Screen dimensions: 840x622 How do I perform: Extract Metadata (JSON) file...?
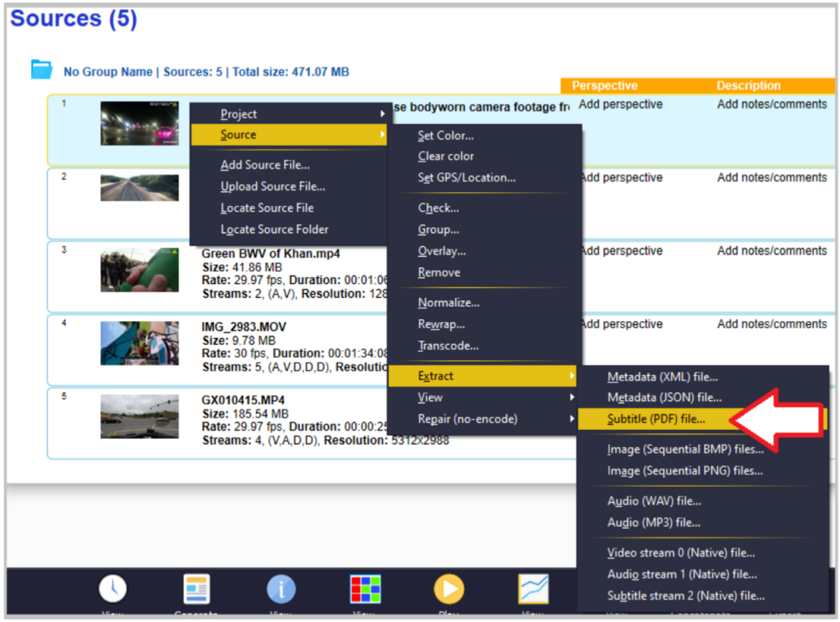coord(703,397)
